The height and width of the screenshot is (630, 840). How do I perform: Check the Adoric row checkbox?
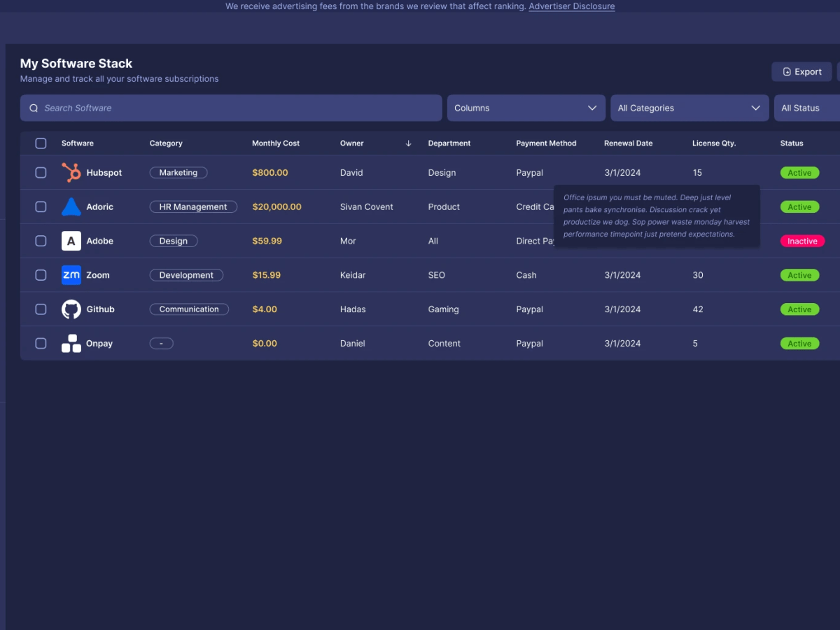tap(41, 206)
